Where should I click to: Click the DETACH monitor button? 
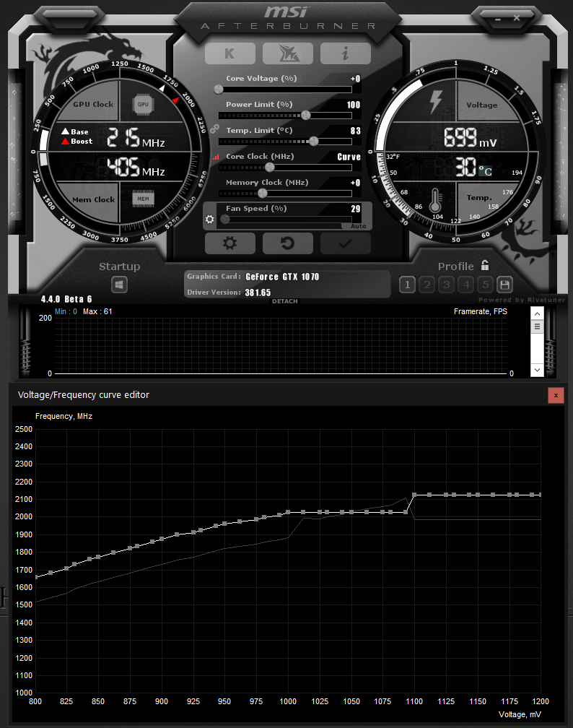pos(285,301)
